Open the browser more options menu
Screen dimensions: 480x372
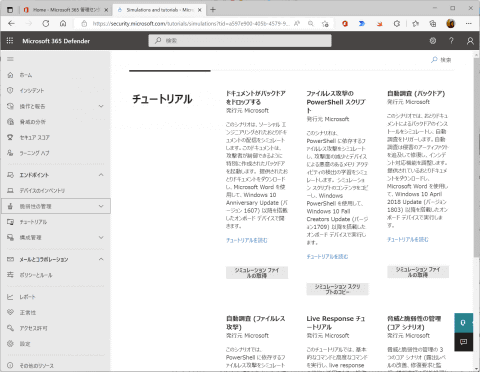pyautogui.click(x=469, y=23)
